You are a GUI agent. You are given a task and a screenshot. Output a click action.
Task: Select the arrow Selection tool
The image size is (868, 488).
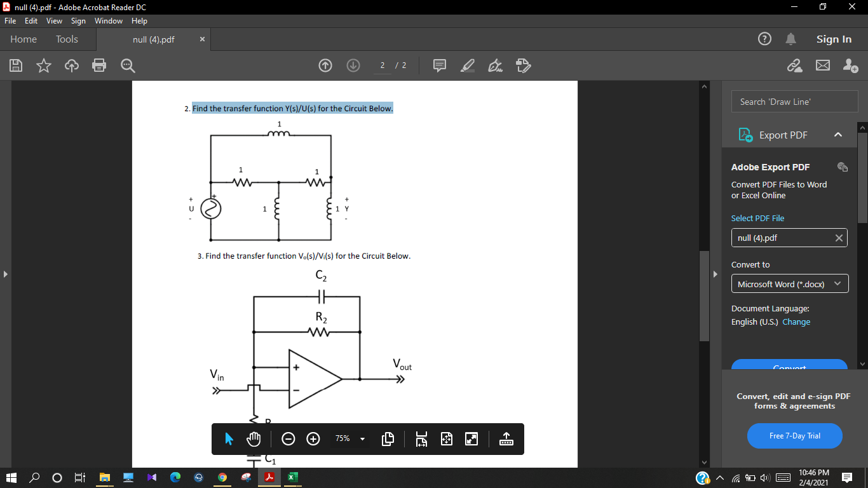pos(228,438)
